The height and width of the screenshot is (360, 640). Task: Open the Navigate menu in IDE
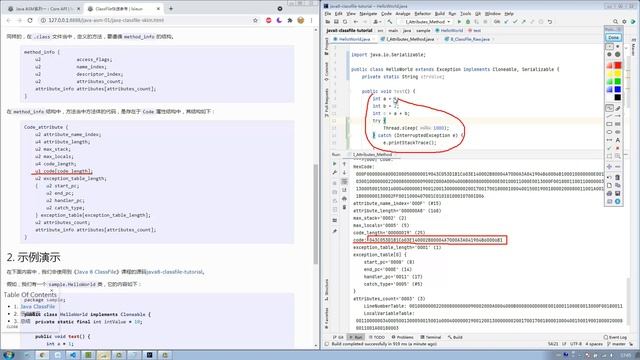[368, 13]
